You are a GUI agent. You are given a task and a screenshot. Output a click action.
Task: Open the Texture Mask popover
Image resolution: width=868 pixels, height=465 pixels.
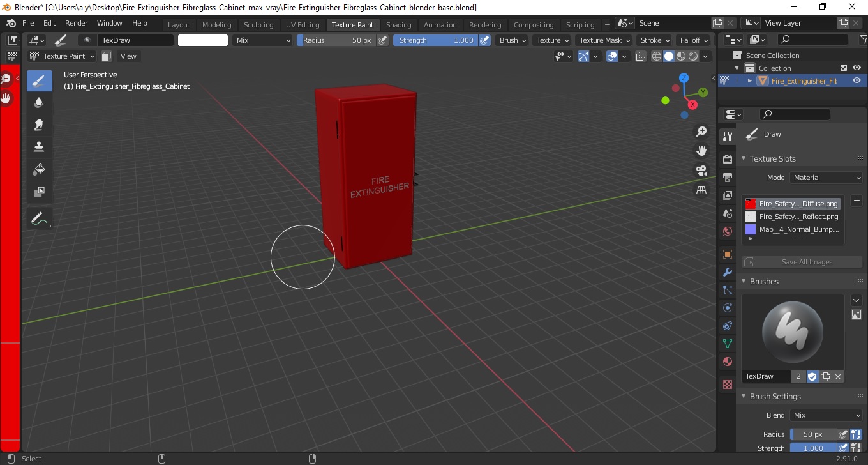604,40
